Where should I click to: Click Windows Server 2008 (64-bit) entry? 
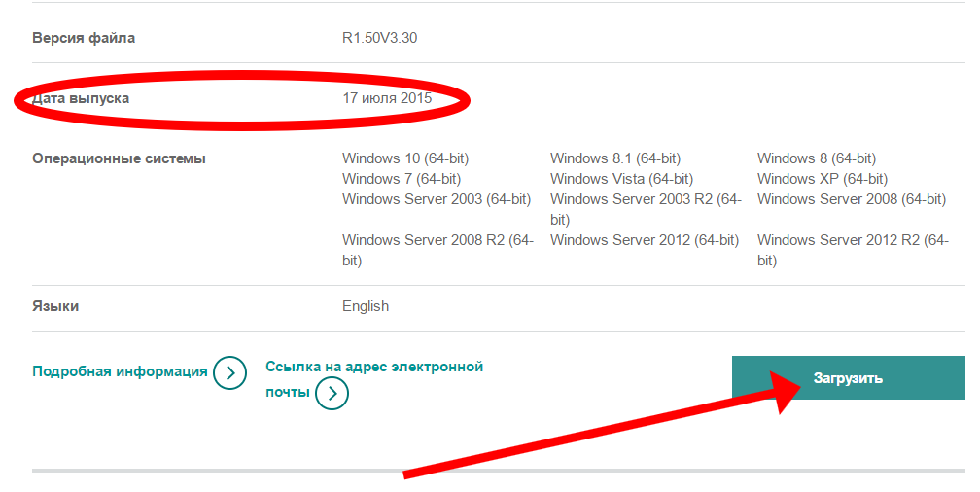852,199
